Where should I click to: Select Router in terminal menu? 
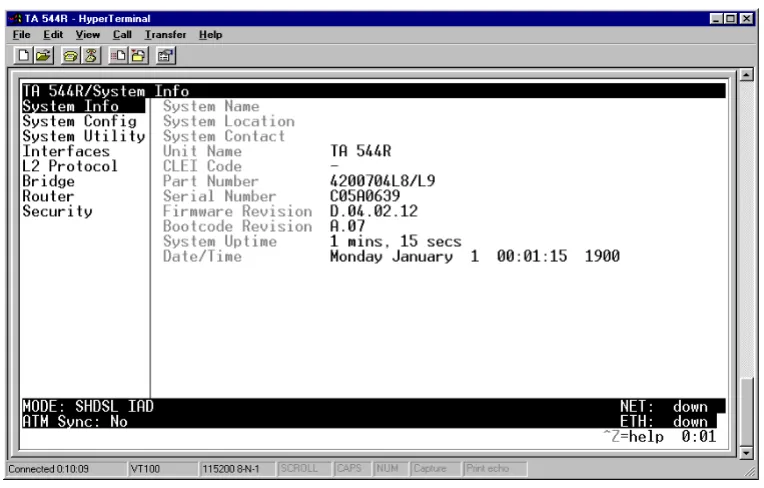[x=48, y=196]
